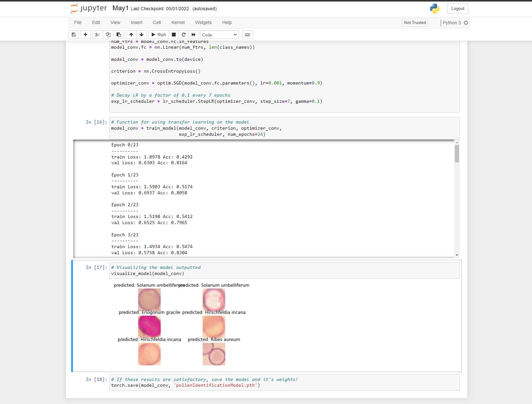Click the Python logo icon
This screenshot has width=532, height=404.
tap(435, 9)
